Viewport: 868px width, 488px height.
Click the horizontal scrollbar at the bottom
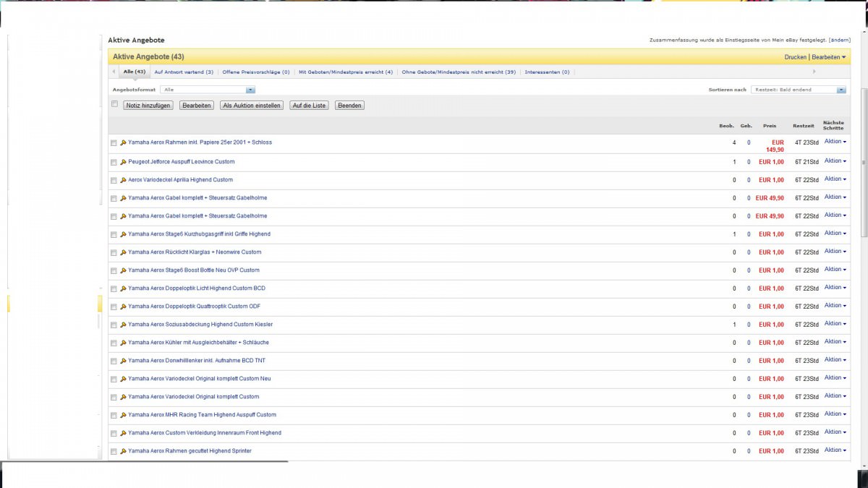tap(145, 461)
